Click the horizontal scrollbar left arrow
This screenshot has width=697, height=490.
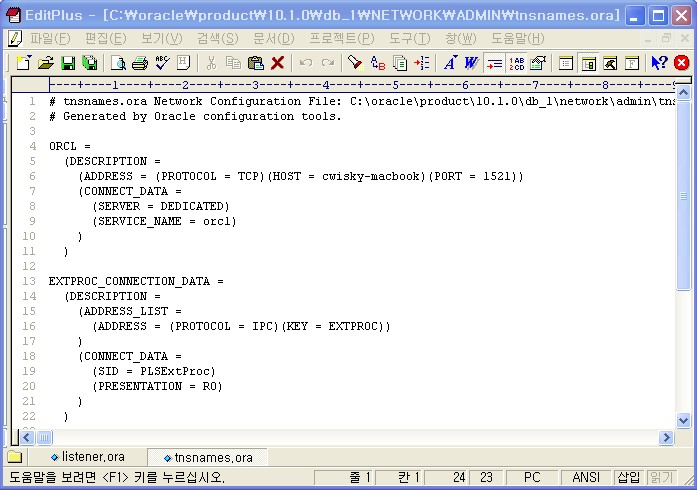point(27,438)
